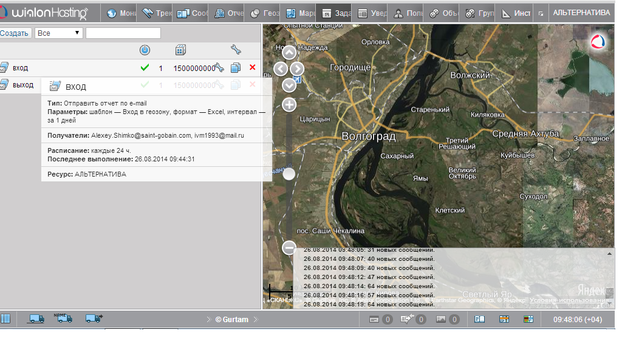
Task: Open the Увед (Notifications) tab
Action: coord(371,13)
